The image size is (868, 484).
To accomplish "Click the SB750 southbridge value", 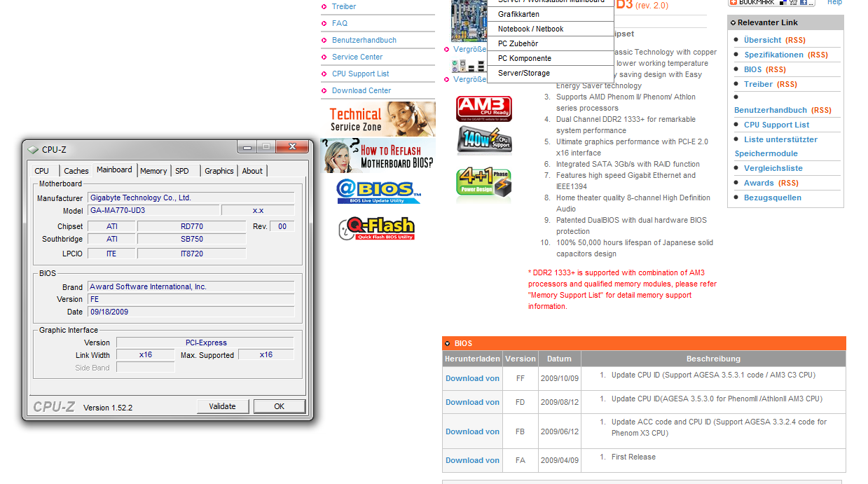I will 191,239.
